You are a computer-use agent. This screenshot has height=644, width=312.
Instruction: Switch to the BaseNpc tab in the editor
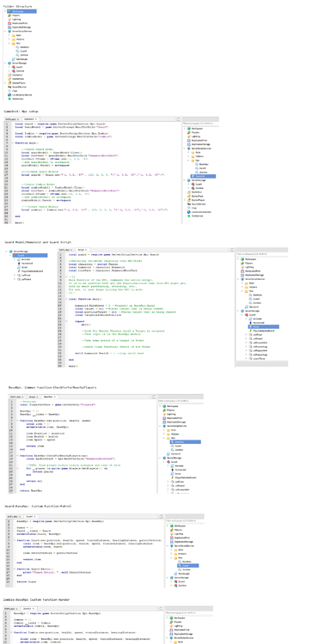49,397
